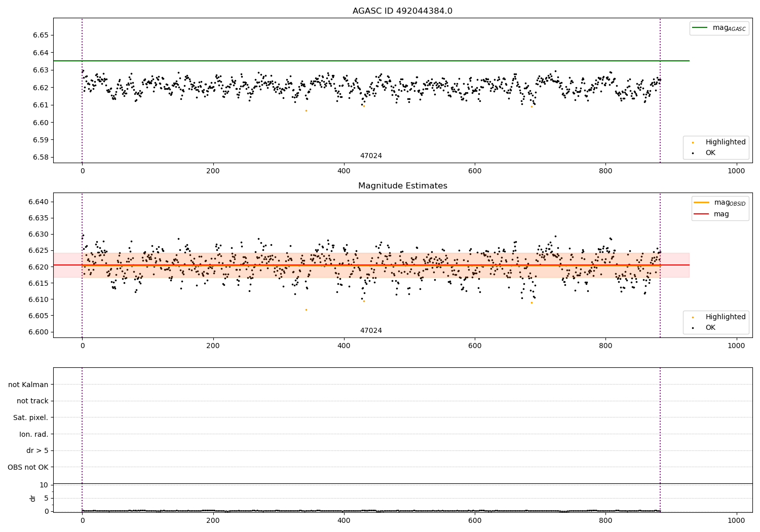Viewport: 760px width, 532px height.
Task: Click the green mag AGASC line in top plot
Action: [371, 61]
